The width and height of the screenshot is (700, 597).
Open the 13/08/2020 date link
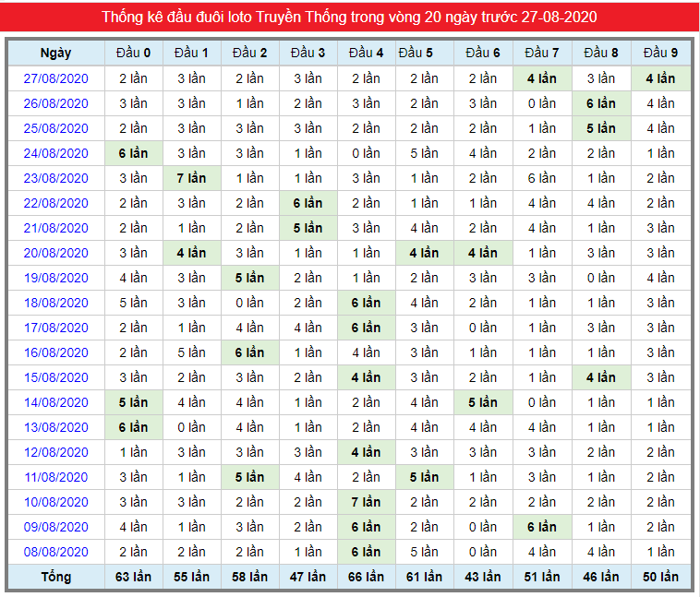(x=55, y=427)
